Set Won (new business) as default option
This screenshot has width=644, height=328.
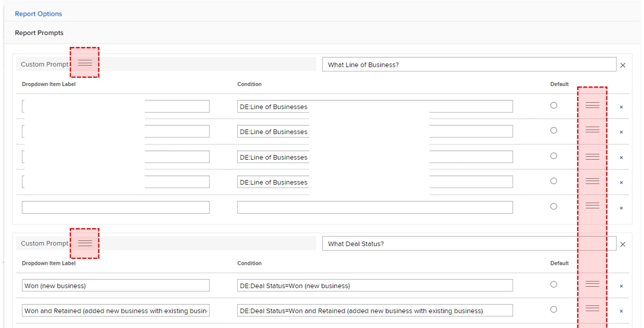click(553, 284)
